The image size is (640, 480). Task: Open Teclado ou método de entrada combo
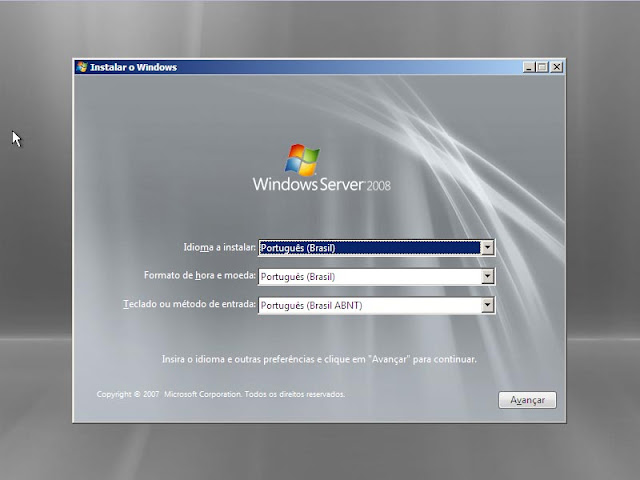[x=376, y=305]
